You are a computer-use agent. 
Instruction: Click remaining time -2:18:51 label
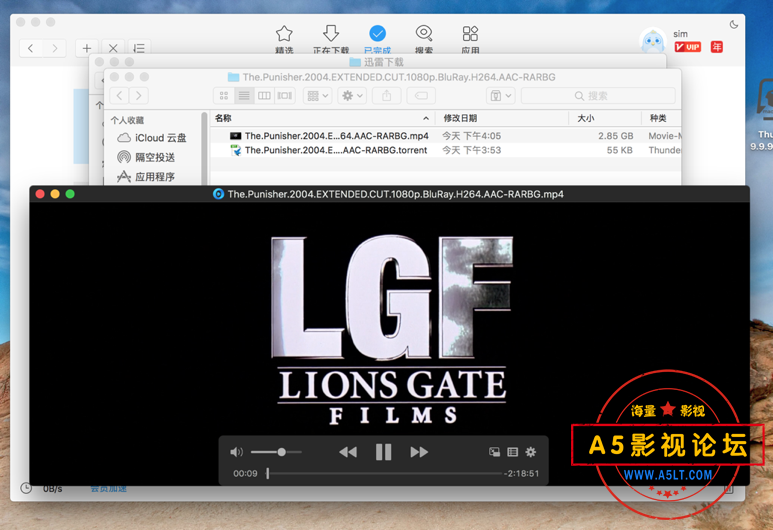tap(522, 473)
